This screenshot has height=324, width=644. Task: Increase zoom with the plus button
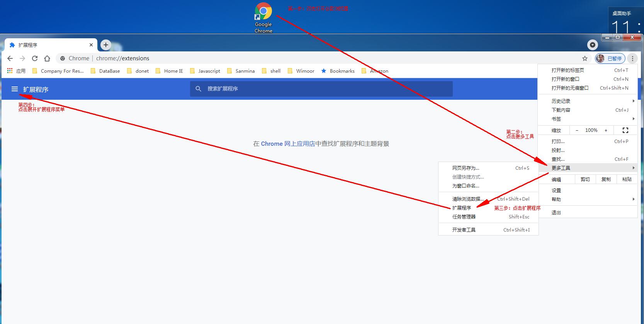(606, 130)
